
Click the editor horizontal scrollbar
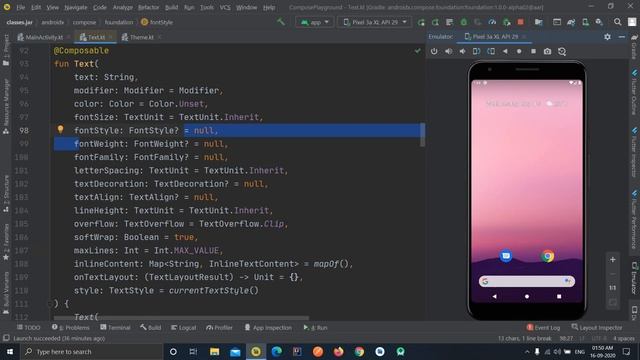[181, 318]
